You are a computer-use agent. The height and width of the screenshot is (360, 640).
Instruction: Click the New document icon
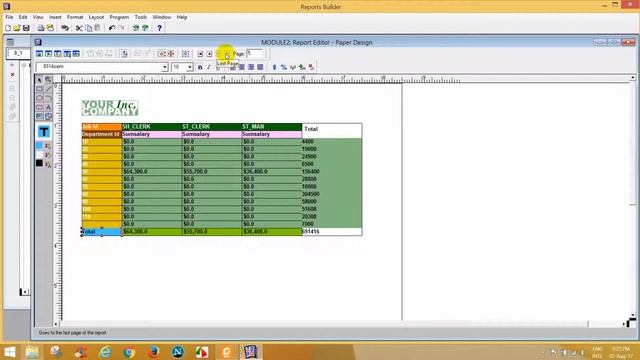[x=8, y=28]
